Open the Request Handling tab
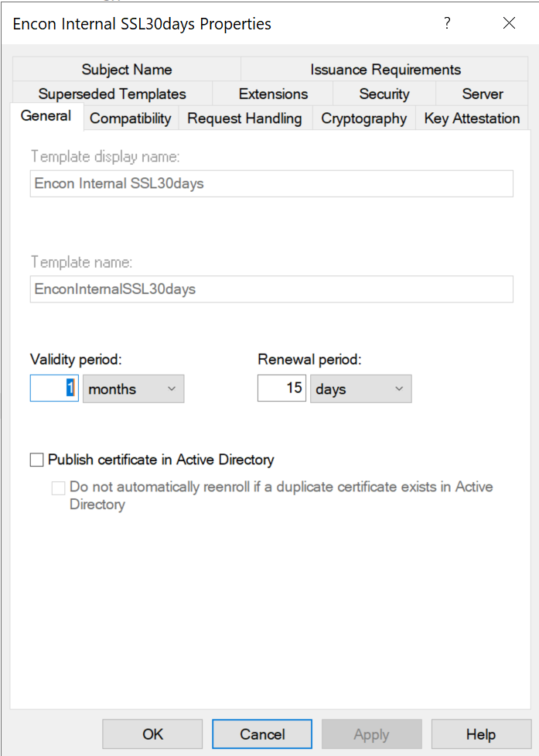 pyautogui.click(x=244, y=118)
